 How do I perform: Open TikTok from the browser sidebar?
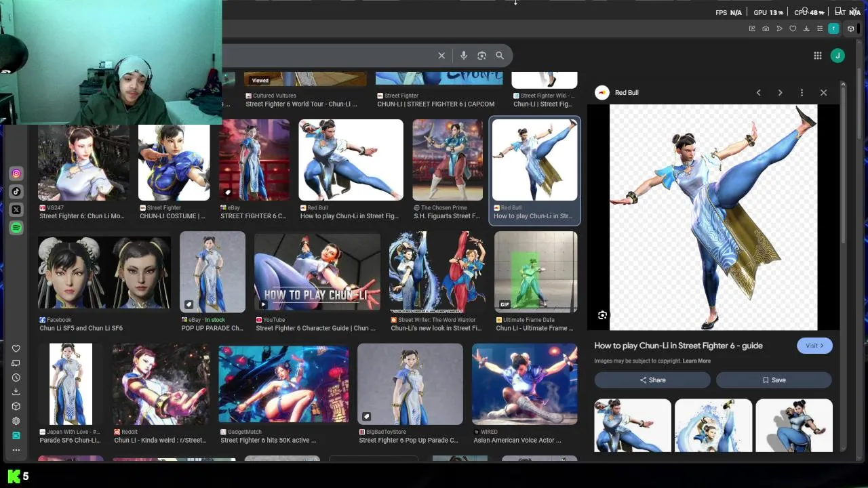tap(16, 192)
